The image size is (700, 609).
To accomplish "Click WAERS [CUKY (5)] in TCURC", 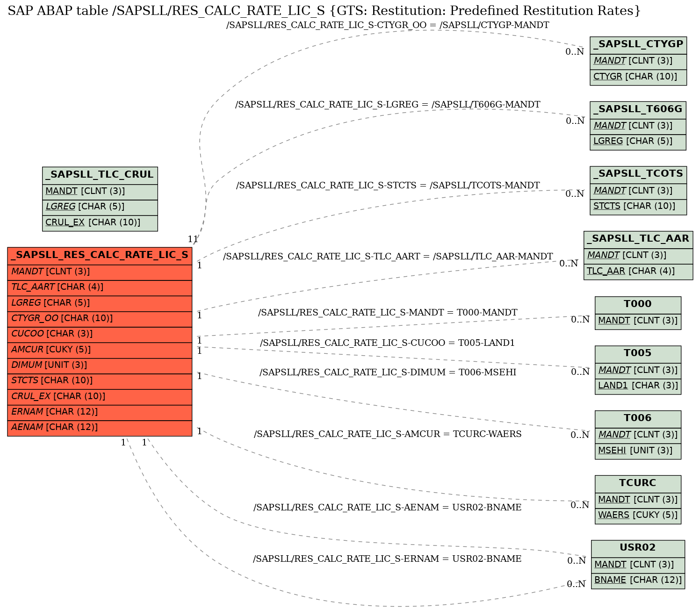I will [x=638, y=516].
